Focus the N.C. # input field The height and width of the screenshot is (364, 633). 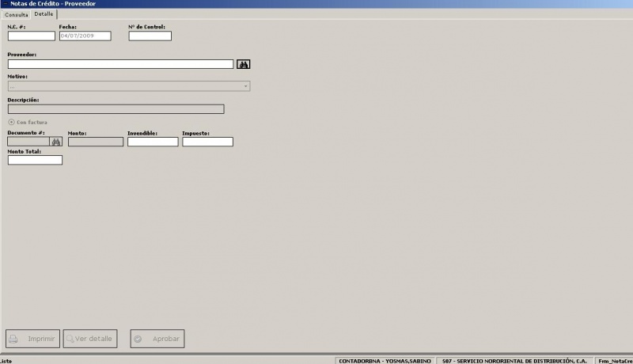click(32, 36)
